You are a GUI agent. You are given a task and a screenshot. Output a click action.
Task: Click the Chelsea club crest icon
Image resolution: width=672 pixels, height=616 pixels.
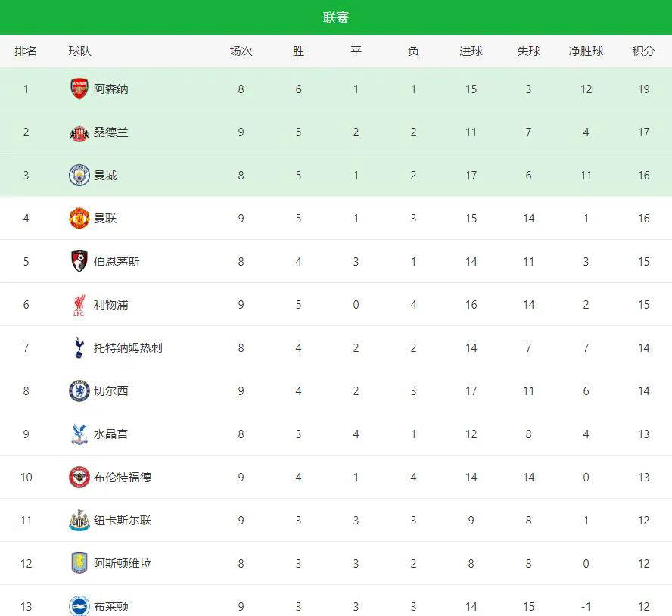[x=79, y=391]
